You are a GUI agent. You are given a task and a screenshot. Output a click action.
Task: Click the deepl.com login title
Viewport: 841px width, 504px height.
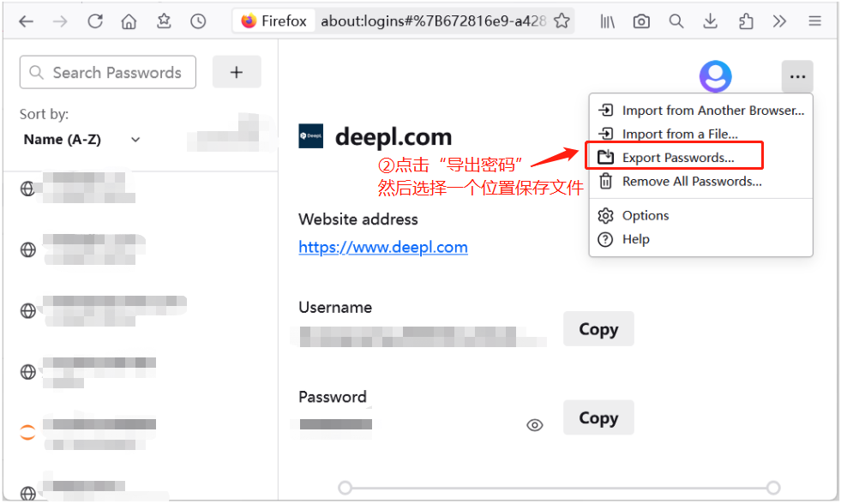point(393,137)
